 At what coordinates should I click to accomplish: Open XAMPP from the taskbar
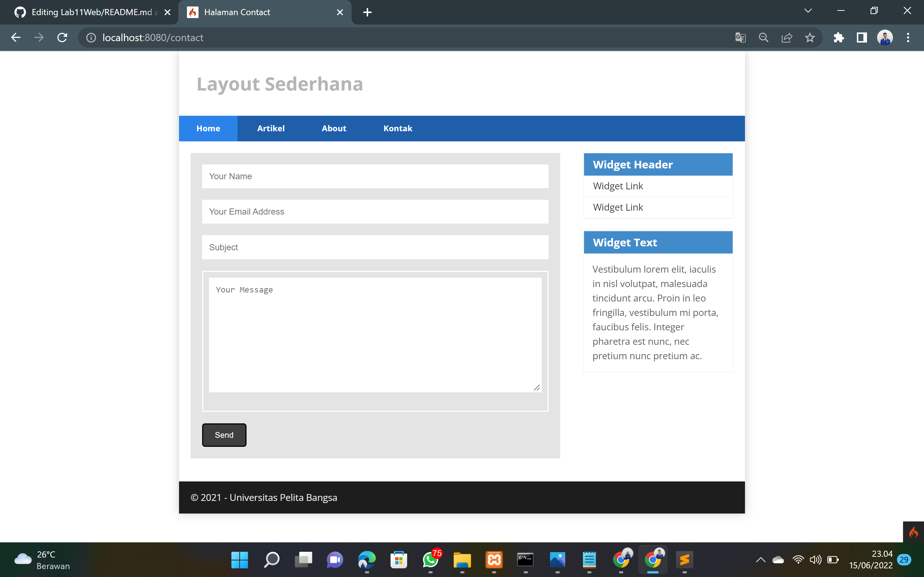tap(494, 560)
